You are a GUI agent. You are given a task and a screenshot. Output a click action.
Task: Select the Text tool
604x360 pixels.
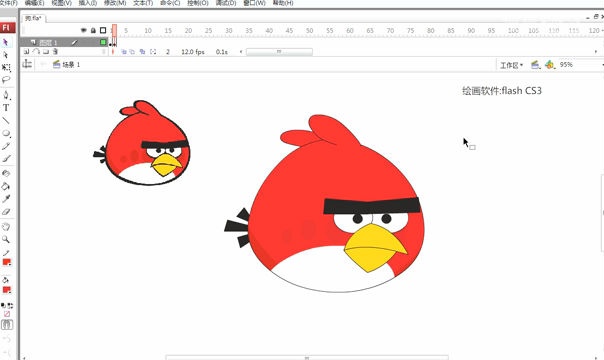(x=6, y=108)
